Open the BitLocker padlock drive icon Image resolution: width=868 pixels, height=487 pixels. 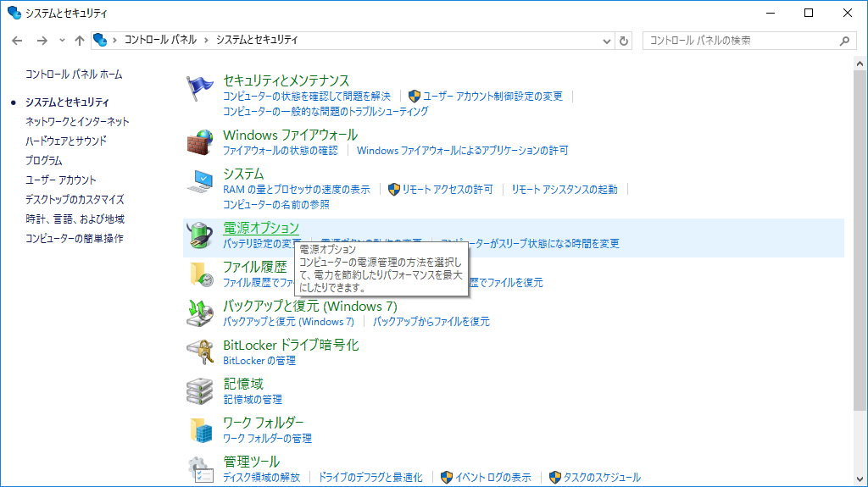click(x=199, y=352)
